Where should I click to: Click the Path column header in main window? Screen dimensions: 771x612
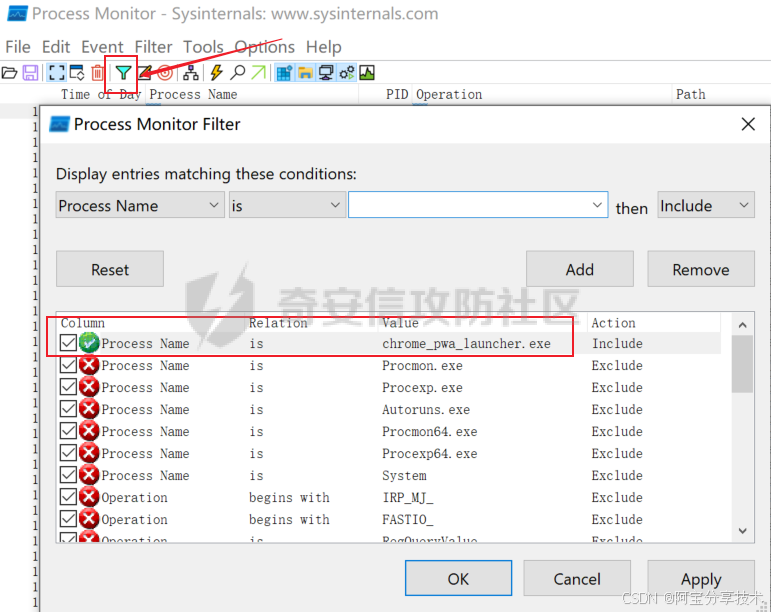[x=690, y=94]
